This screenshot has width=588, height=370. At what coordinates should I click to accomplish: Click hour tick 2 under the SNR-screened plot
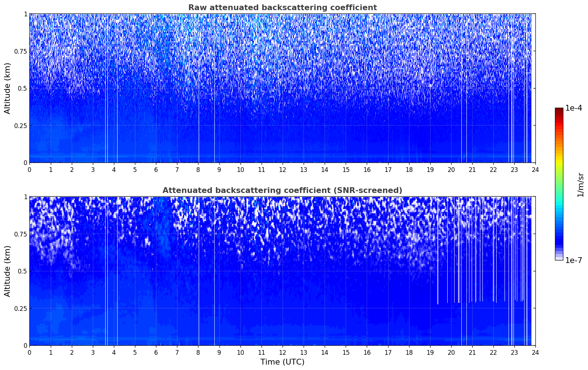point(71,352)
